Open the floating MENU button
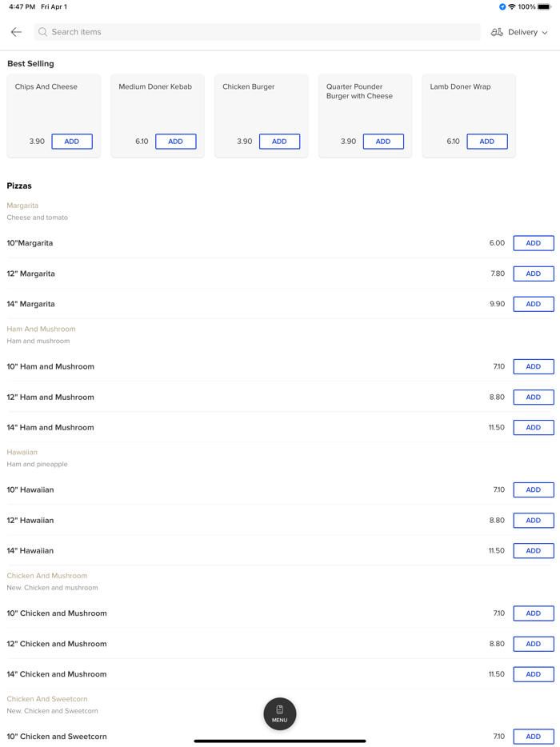This screenshot has width=560, height=747. click(280, 713)
